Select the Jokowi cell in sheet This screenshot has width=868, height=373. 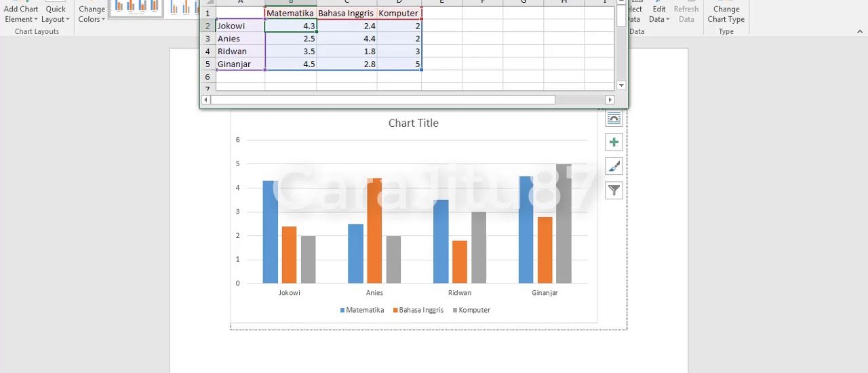point(240,26)
